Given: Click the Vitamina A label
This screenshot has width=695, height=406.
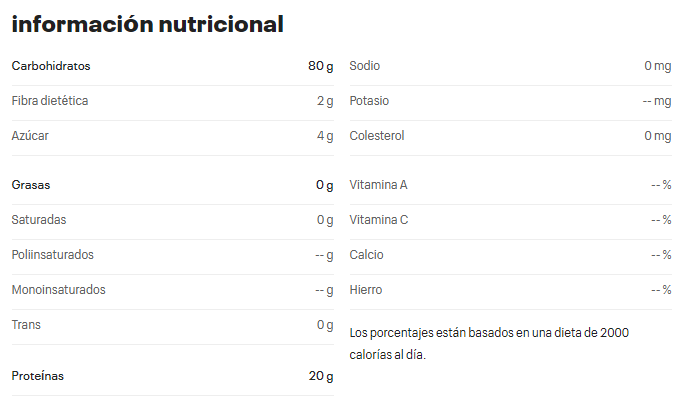Looking at the screenshot, I should tap(378, 185).
